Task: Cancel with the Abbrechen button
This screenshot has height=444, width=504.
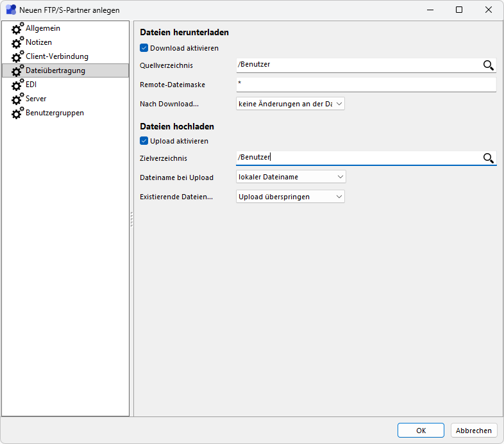Action: coord(474,431)
